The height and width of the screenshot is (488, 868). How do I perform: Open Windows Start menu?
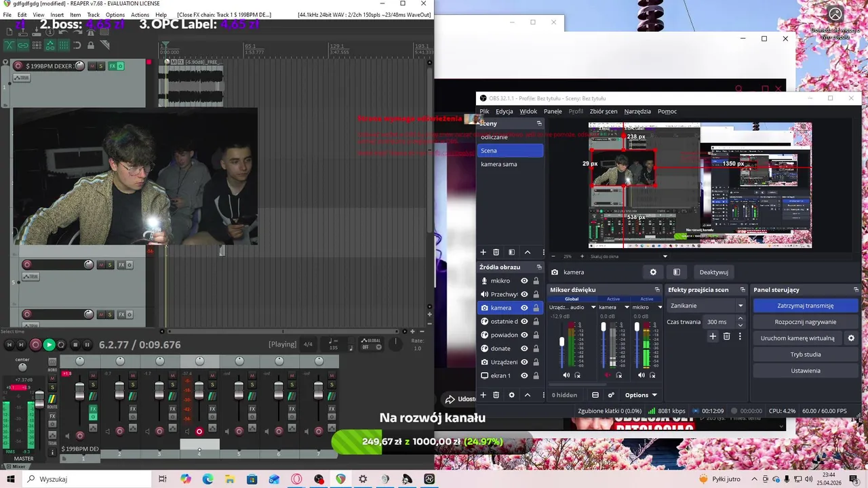[x=10, y=479]
